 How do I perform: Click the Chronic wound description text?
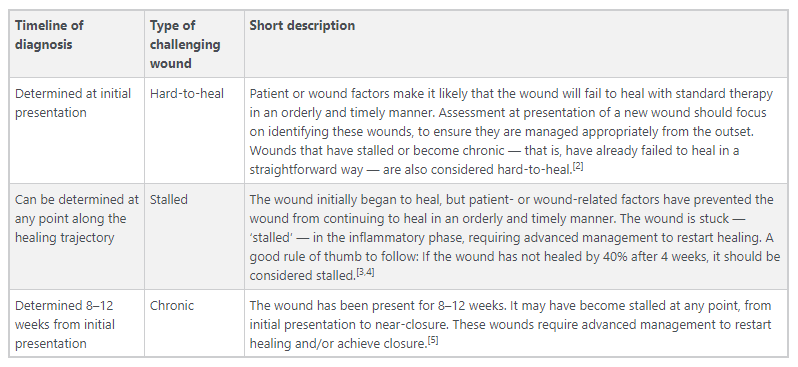pyautogui.click(x=511, y=324)
